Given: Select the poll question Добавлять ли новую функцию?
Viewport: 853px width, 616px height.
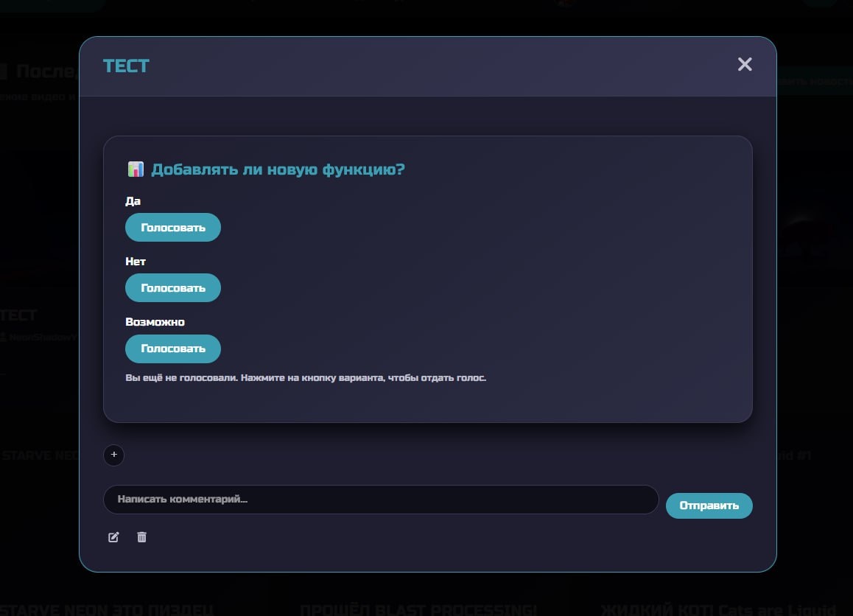Looking at the screenshot, I should click(278, 169).
